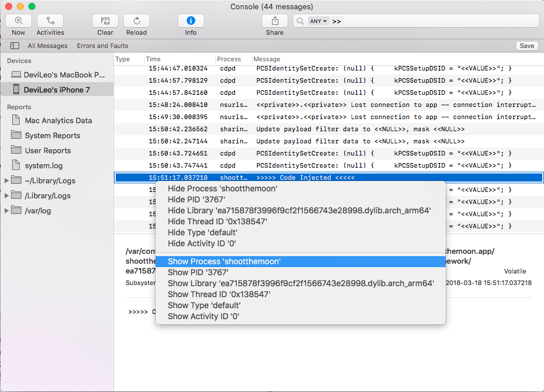This screenshot has height=392, width=544.
Task: Switch to Errors and Faults filter
Action: (102, 46)
